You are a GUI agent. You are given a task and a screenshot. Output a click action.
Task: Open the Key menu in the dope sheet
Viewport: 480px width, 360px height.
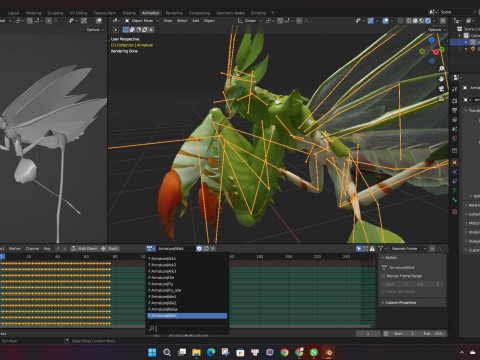pos(47,248)
